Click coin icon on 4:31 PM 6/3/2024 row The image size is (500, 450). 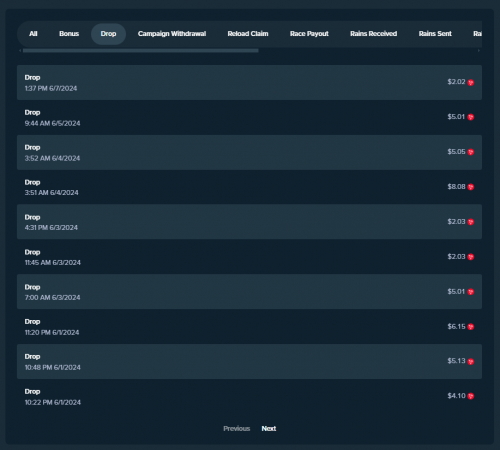tap(471, 222)
